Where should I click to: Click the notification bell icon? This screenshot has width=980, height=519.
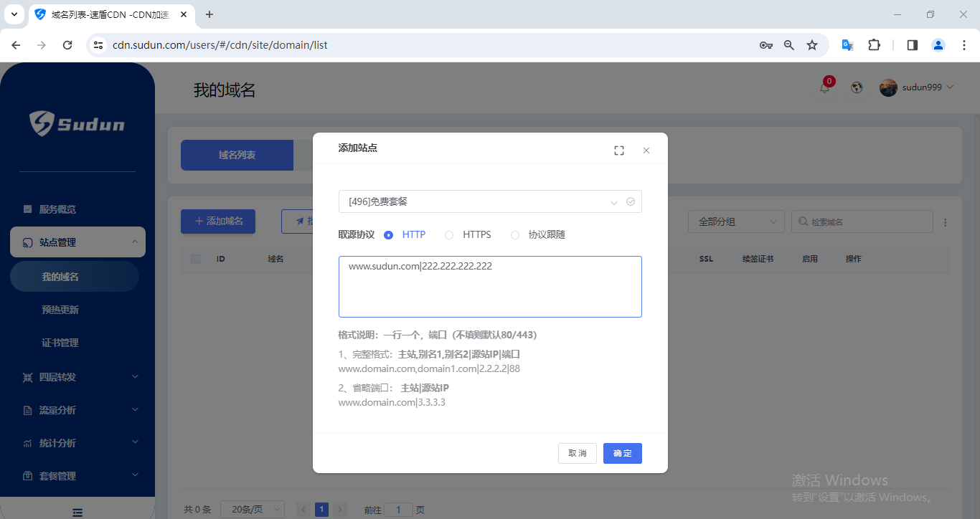tap(824, 87)
